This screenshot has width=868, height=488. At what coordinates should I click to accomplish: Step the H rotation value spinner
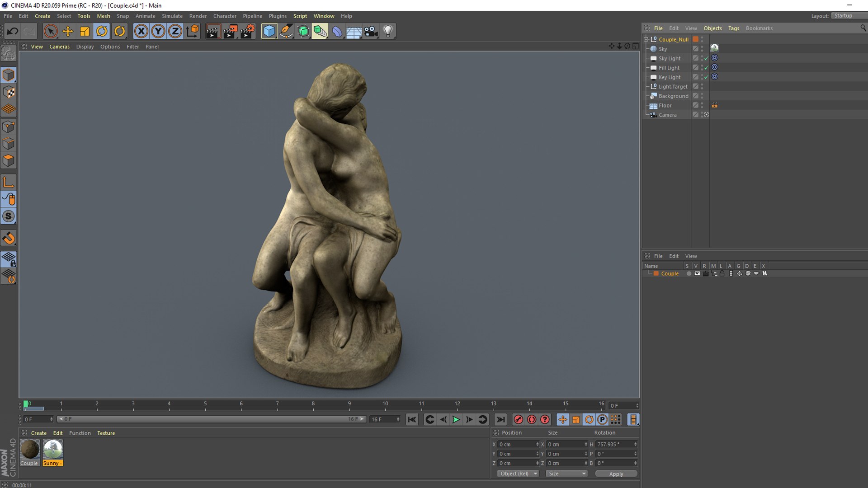(635, 444)
